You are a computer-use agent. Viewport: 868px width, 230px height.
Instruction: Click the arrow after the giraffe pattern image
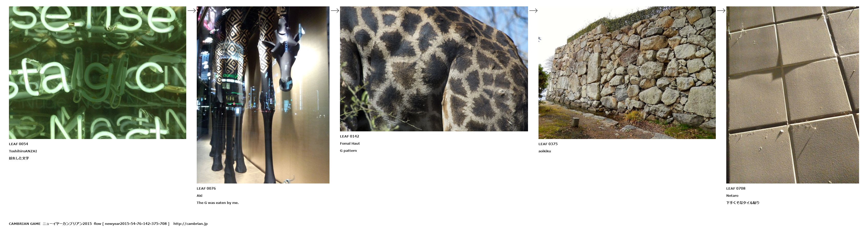point(533,10)
